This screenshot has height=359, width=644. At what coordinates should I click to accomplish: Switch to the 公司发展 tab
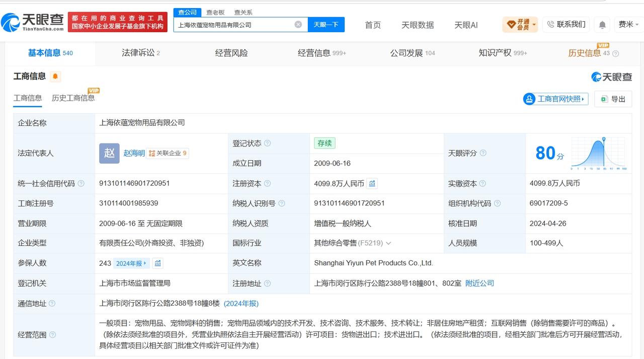[x=413, y=53]
